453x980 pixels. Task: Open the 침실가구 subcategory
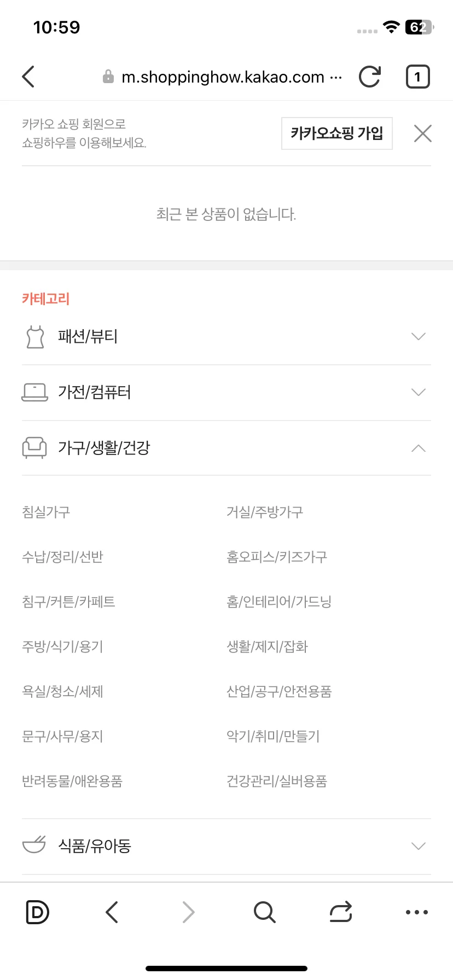coord(46,512)
